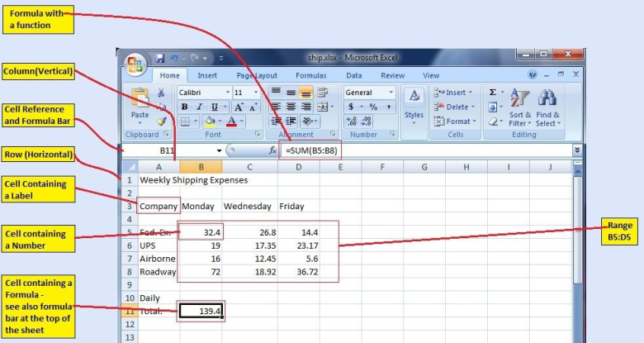Set Top Align vertical alignment
The height and width of the screenshot is (343, 644).
(x=276, y=93)
